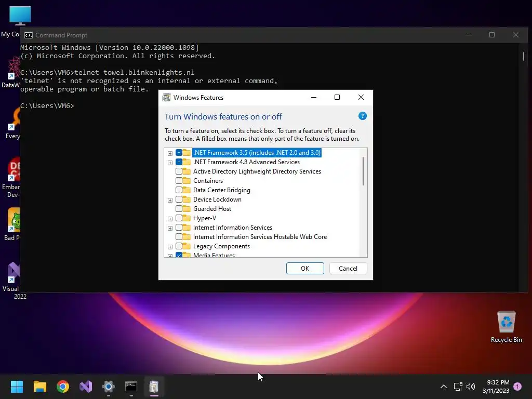Click folder icon beside Guarded Host
Image resolution: width=532 pixels, height=399 pixels.
click(x=187, y=209)
